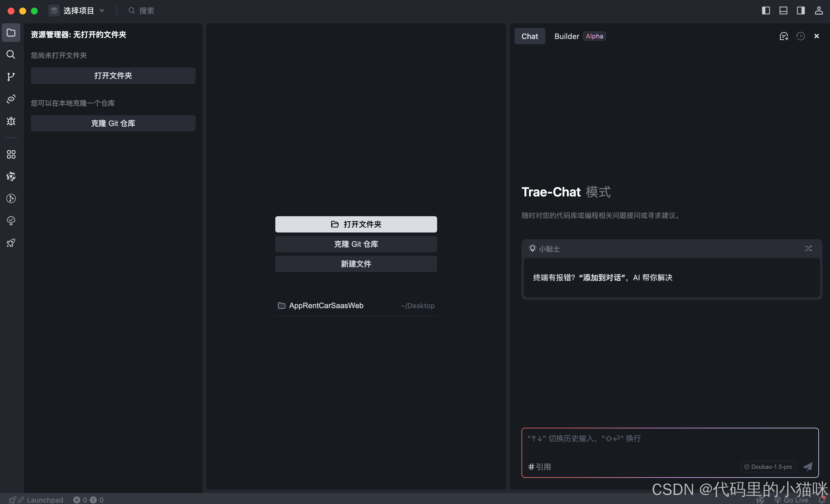The width and height of the screenshot is (830, 504).
Task: Open the Doubao-1.5-pro model selector
Action: [768, 466]
